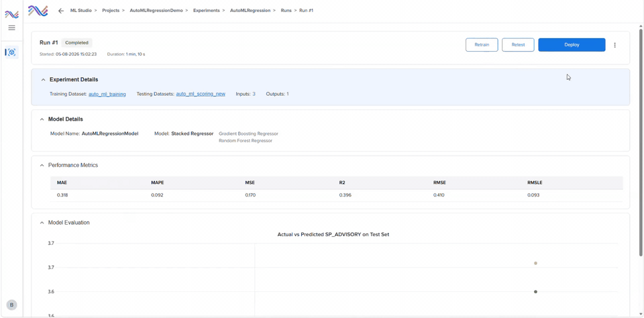Collapse the Model Evaluation section
The image size is (644, 318).
click(42, 223)
